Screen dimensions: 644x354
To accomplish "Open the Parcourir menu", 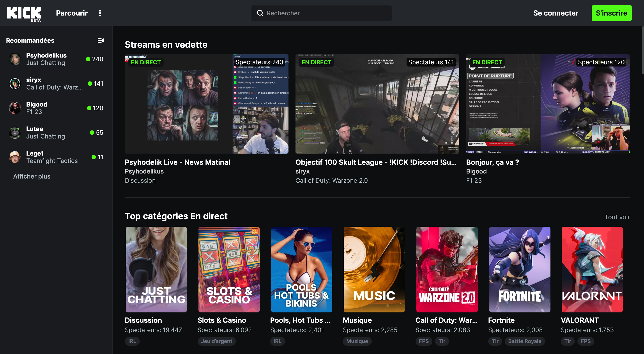I will tap(71, 13).
